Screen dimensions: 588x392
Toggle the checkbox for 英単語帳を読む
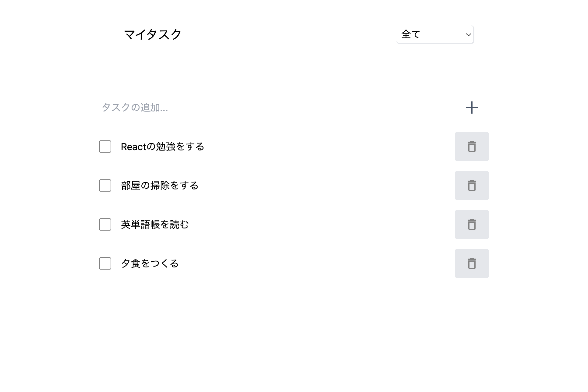click(105, 225)
